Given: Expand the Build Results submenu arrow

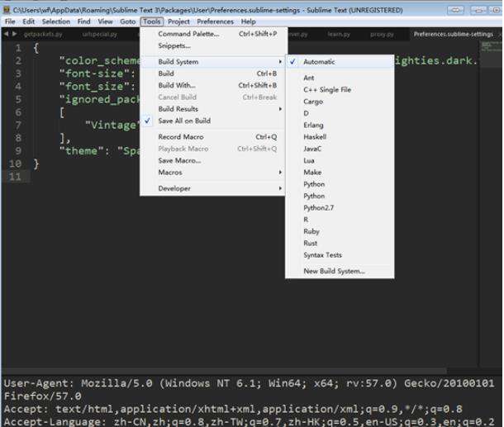Looking at the screenshot, I should [x=280, y=109].
